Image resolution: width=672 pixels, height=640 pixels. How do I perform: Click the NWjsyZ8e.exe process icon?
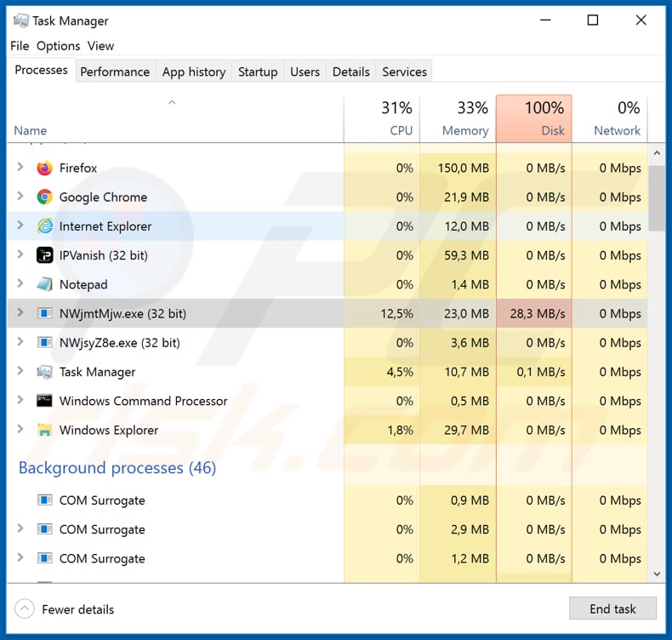tap(44, 342)
